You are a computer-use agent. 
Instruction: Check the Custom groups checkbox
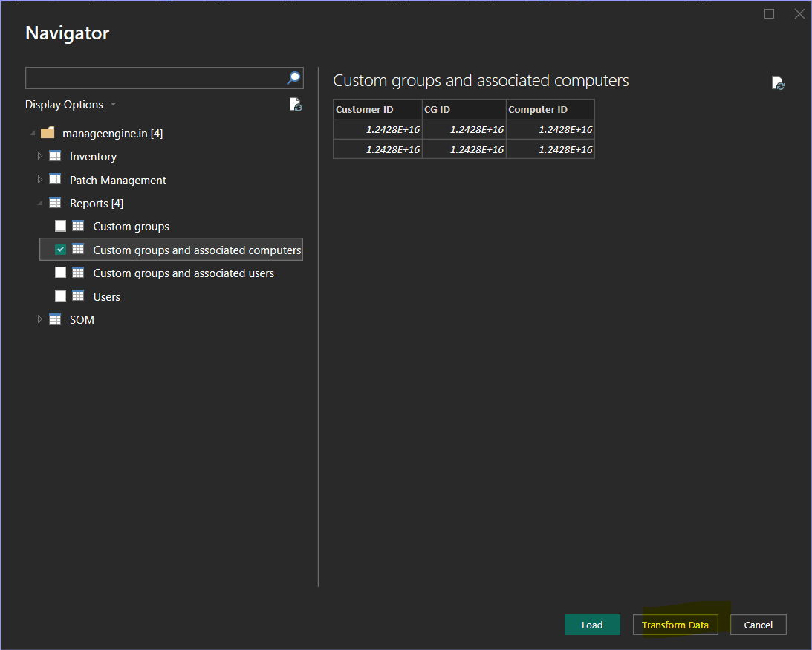point(61,227)
